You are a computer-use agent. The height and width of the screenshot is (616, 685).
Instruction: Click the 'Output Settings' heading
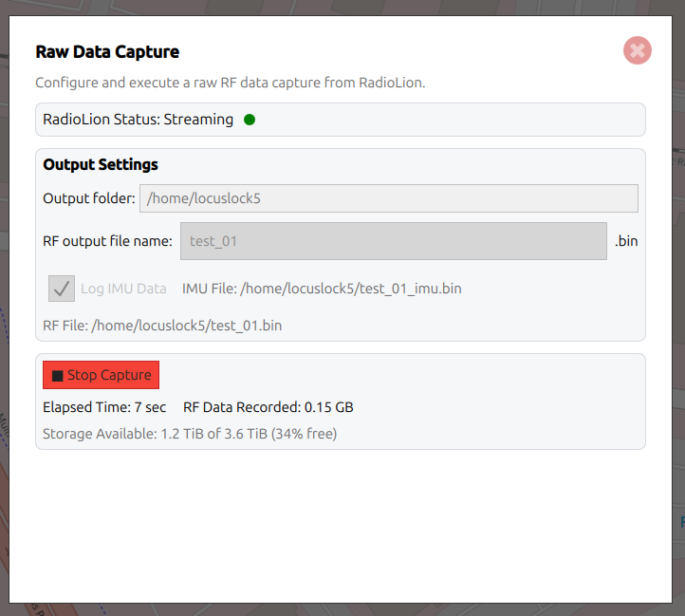(101, 164)
